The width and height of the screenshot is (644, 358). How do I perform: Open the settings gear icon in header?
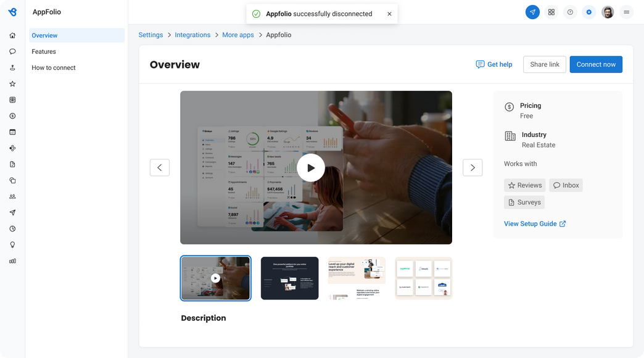(x=589, y=12)
